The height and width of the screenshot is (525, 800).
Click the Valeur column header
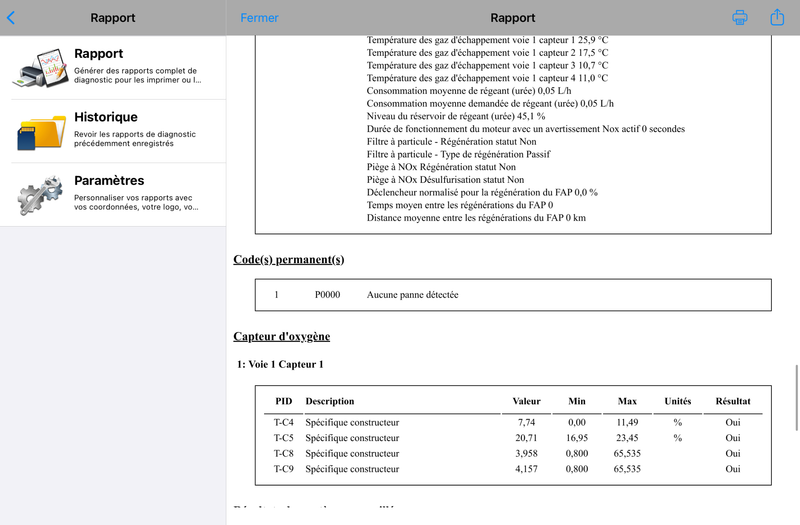527,401
